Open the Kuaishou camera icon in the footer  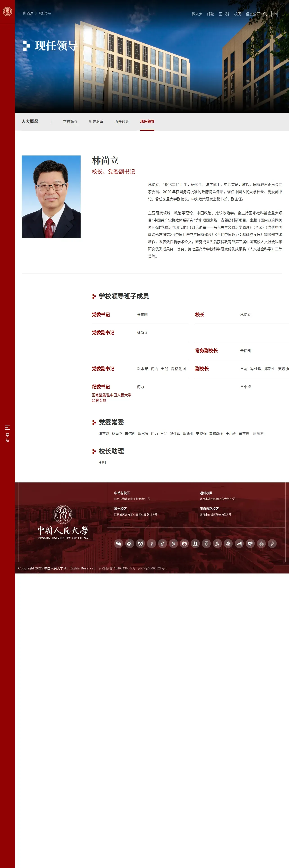click(174, 544)
